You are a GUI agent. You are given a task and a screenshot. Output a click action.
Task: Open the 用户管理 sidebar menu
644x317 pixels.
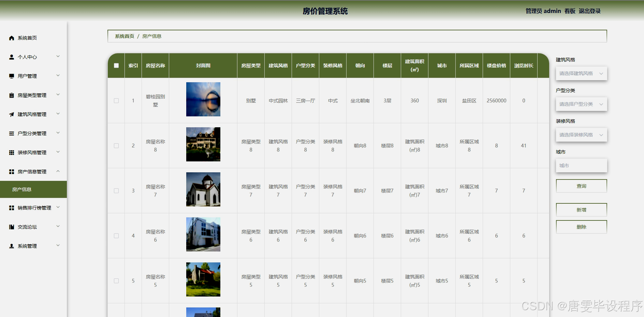click(33, 76)
